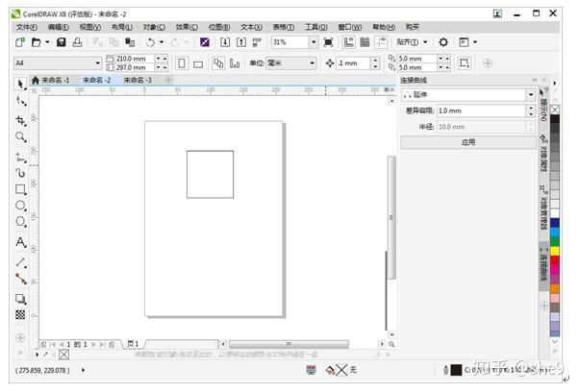Select the 页1 page tab
Image resolution: width=579 pixels, height=392 pixels.
pos(133,344)
